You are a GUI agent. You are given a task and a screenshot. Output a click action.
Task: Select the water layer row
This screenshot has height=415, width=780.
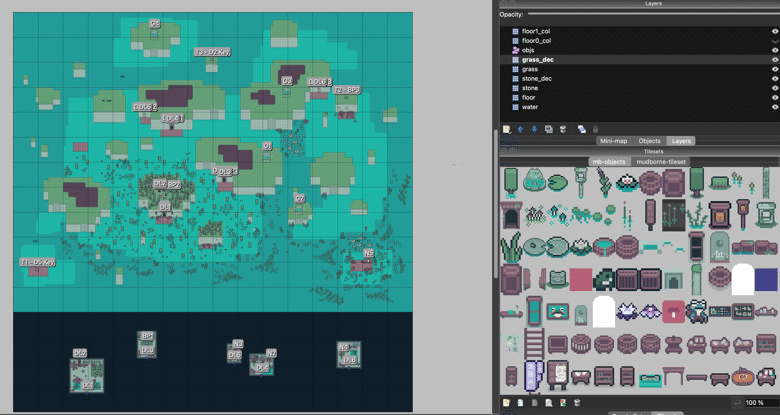click(x=640, y=107)
